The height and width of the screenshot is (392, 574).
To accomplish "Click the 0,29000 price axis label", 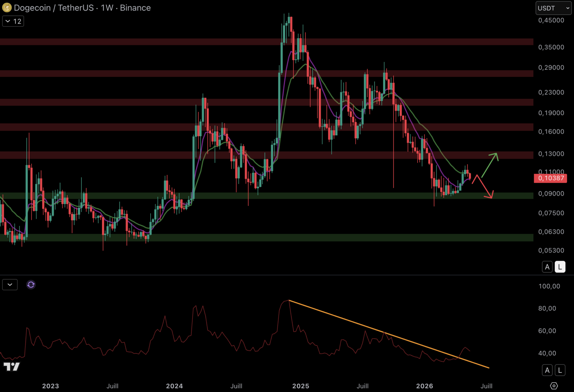I will click(551, 68).
